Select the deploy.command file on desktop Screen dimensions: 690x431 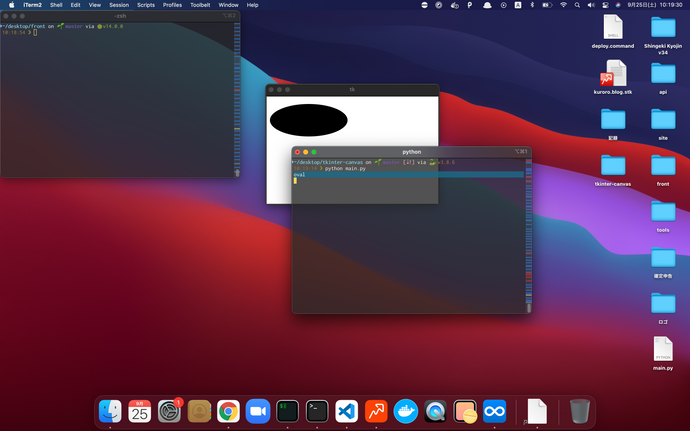613,31
